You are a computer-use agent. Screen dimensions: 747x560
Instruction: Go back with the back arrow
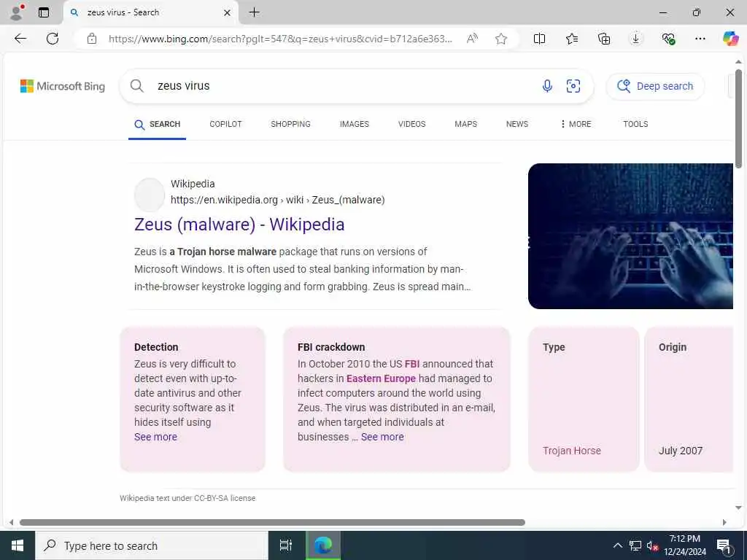(20, 39)
